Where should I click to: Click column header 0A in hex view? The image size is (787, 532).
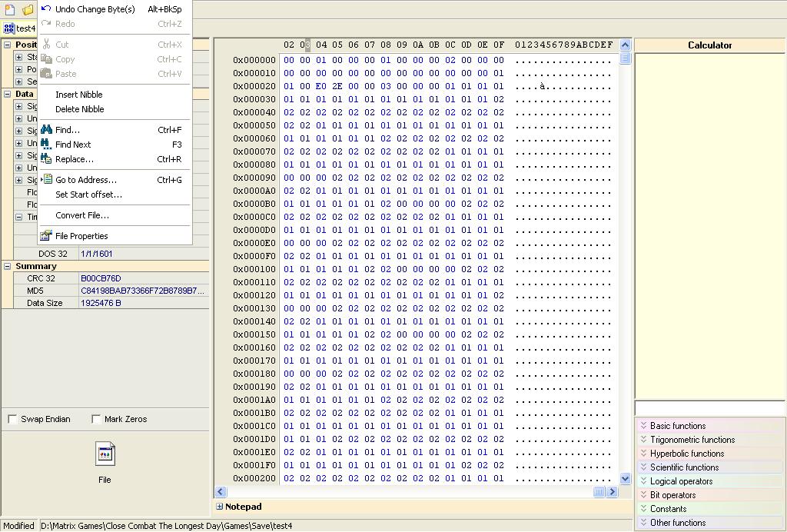tap(418, 45)
